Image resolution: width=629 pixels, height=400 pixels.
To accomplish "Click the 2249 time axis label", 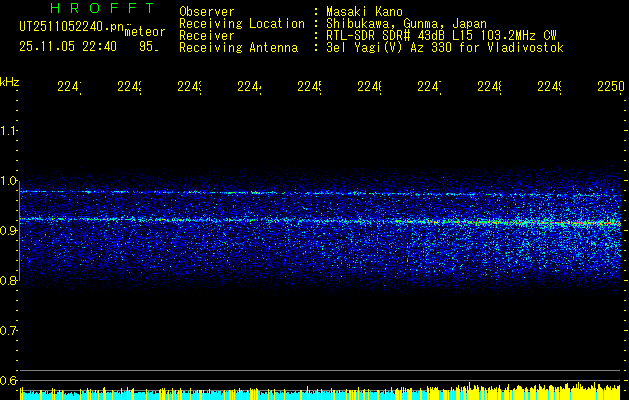I will click(550, 87).
